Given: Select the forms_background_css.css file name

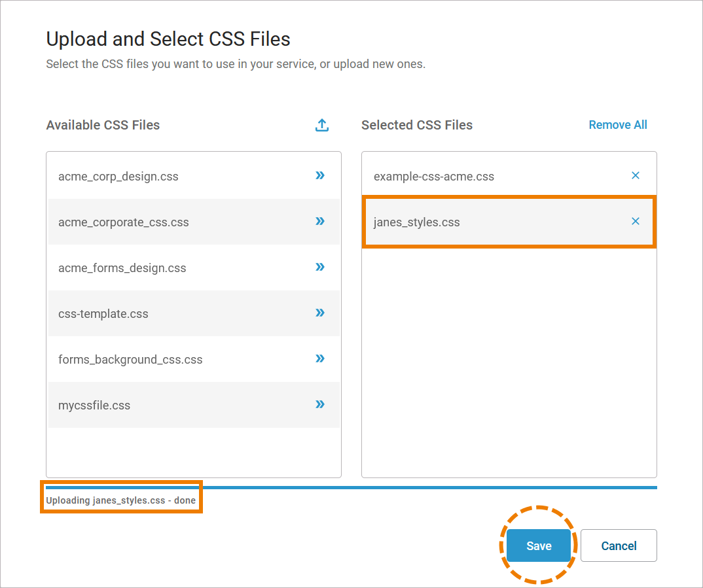Looking at the screenshot, I should click(130, 360).
